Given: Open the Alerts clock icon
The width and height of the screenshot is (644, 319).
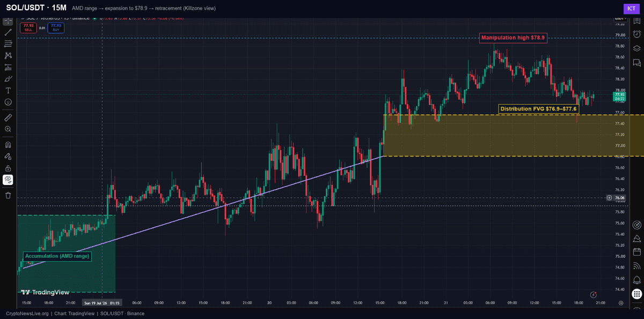Looking at the screenshot, I should pos(636,35).
